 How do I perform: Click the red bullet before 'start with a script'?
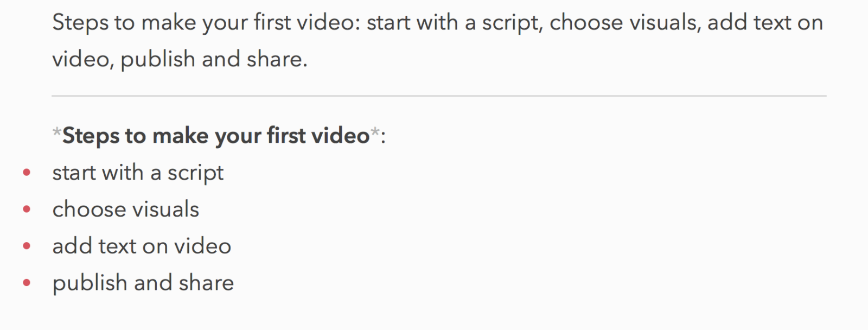[x=27, y=173]
